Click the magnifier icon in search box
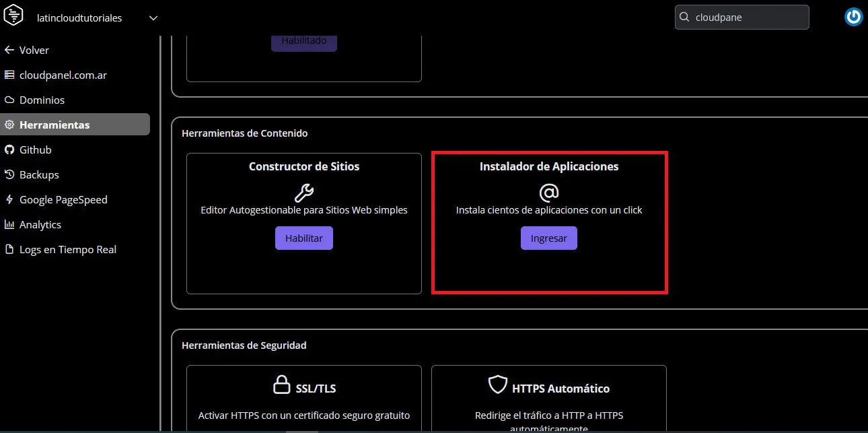The width and height of the screenshot is (868, 433). (x=684, y=18)
